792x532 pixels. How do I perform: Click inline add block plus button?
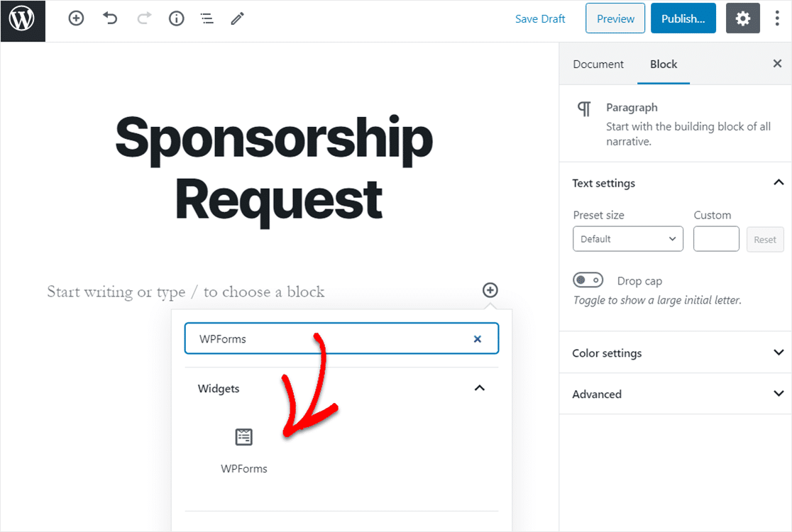pos(490,290)
